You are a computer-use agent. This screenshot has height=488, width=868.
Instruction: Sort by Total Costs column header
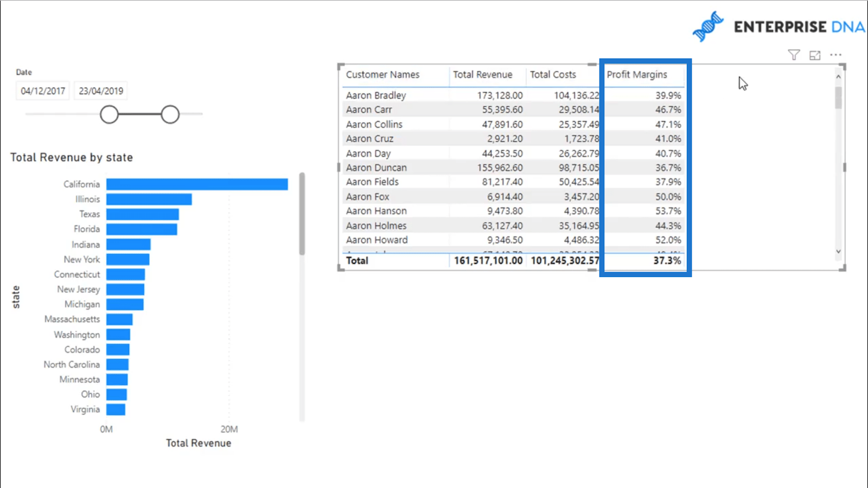pos(553,74)
